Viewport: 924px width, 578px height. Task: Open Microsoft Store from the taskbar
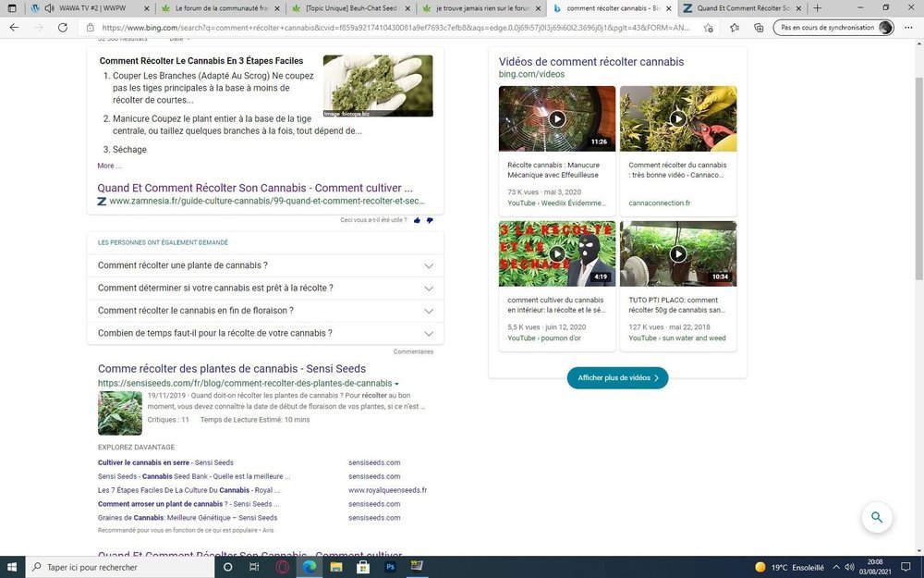[363, 567]
